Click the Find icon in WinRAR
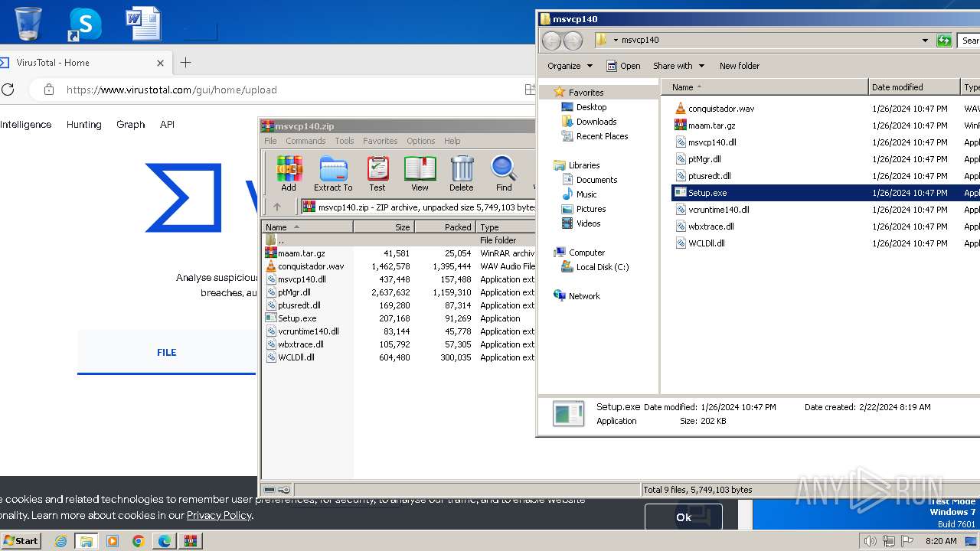The image size is (980, 551). (x=504, y=173)
